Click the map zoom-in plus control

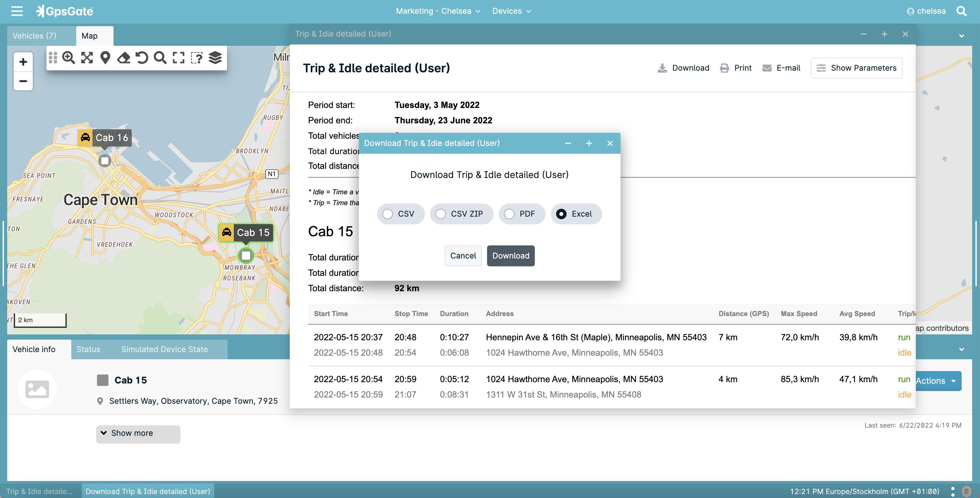23,62
